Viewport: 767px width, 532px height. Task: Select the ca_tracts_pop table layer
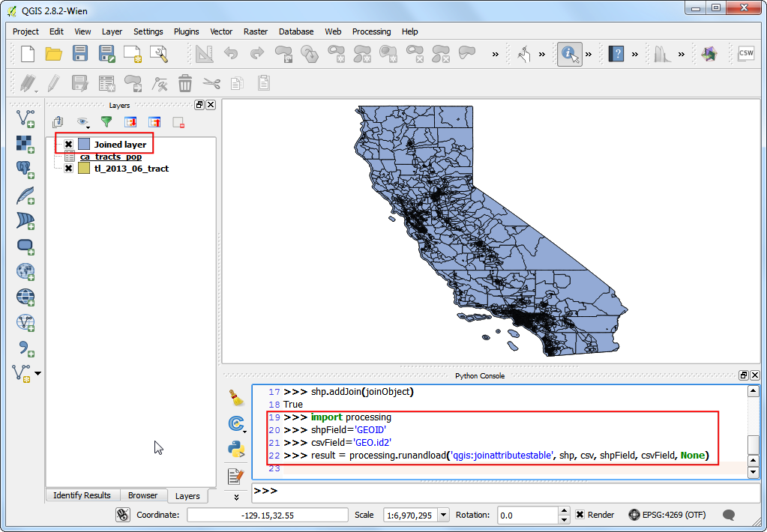(110, 157)
